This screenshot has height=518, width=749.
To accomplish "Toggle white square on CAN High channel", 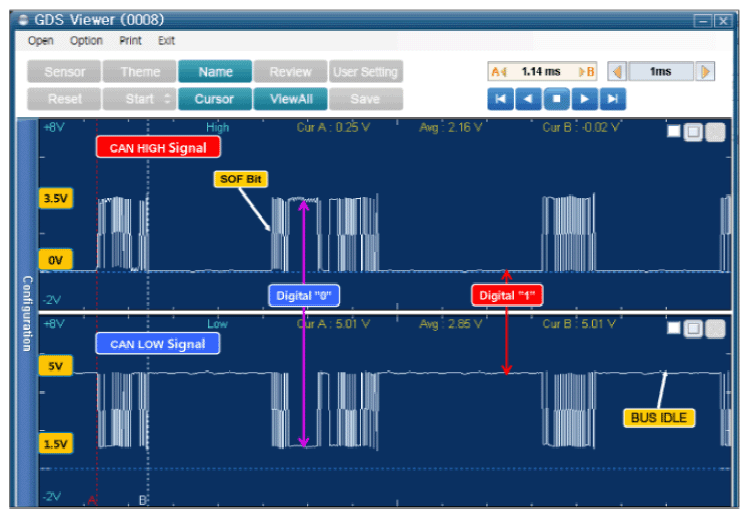I will tap(674, 131).
